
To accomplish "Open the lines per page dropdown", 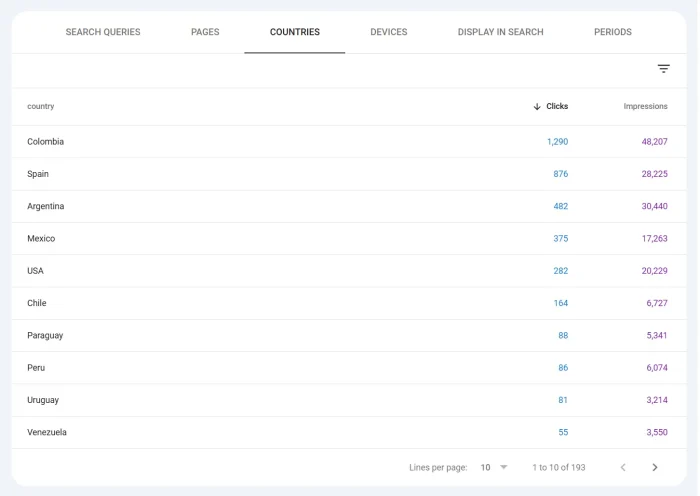I will (x=494, y=467).
